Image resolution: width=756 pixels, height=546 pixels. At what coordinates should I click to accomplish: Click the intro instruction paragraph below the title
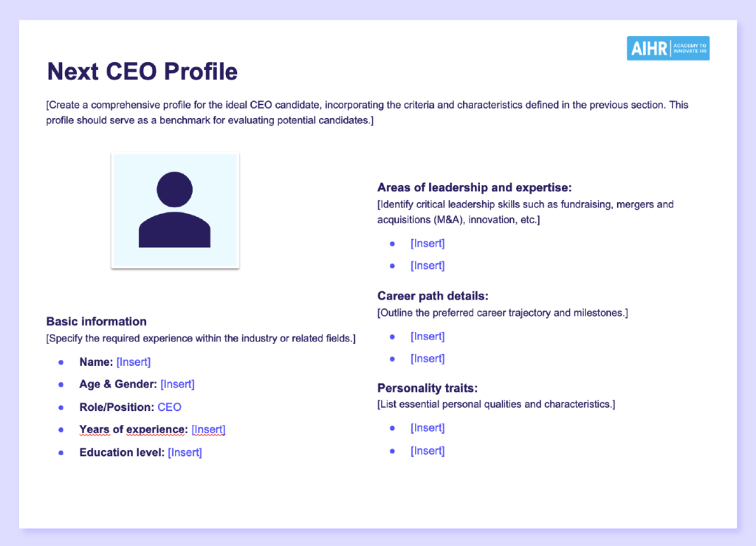pyautogui.click(x=367, y=113)
